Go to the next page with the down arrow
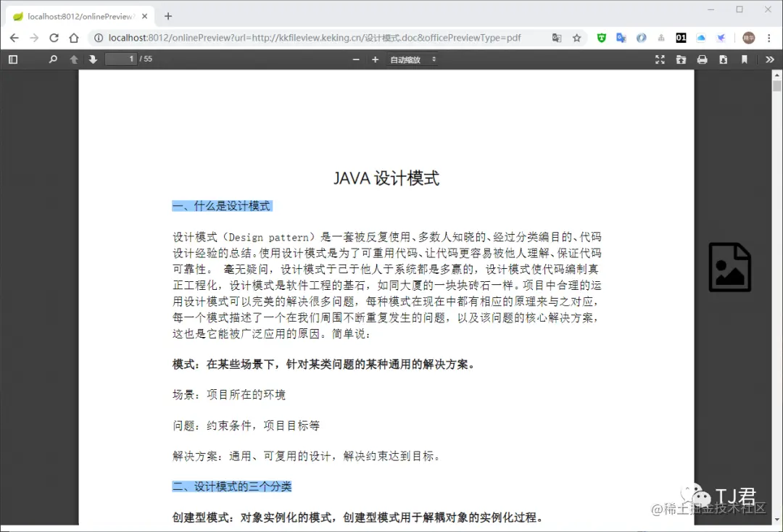Image resolution: width=783 pixels, height=532 pixels. (92, 59)
